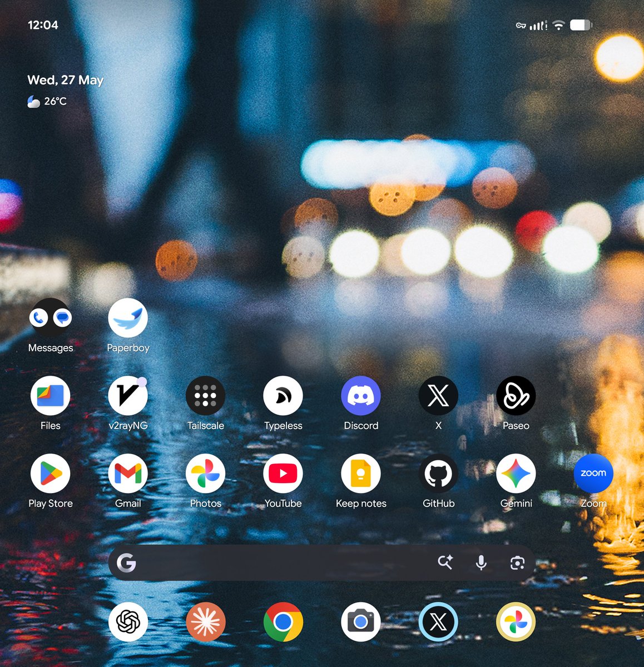This screenshot has height=667, width=644.
Task: Tap the VPN key status icon
Action: (521, 25)
